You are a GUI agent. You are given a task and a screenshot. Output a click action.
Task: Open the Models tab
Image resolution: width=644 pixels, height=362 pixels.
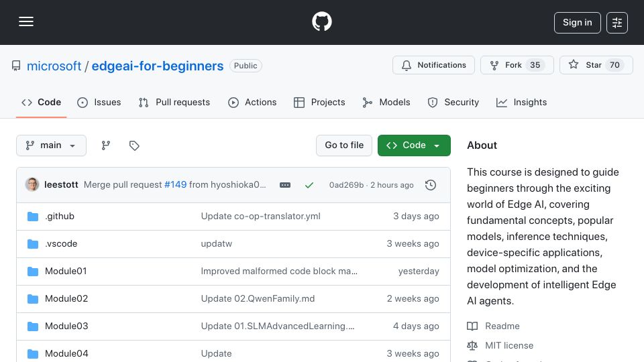[386, 102]
